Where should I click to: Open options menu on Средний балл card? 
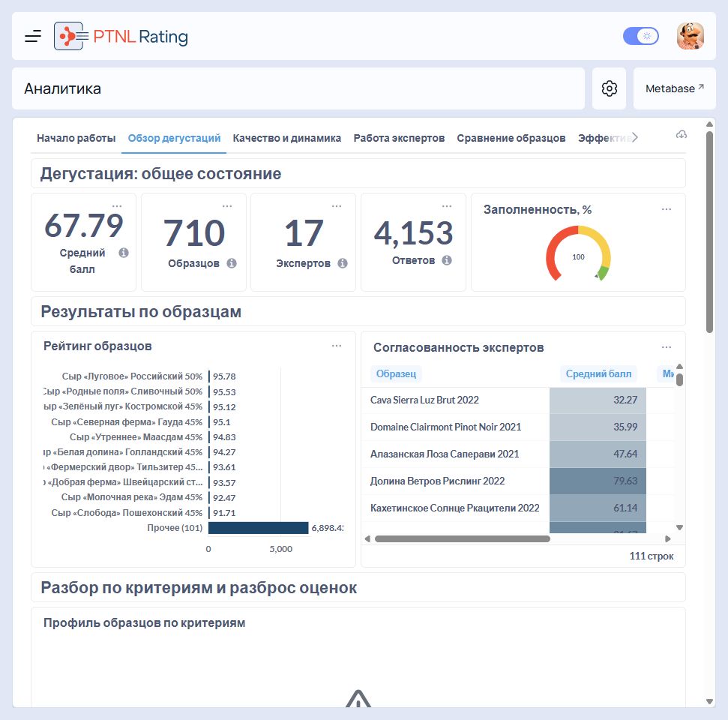click(x=117, y=205)
